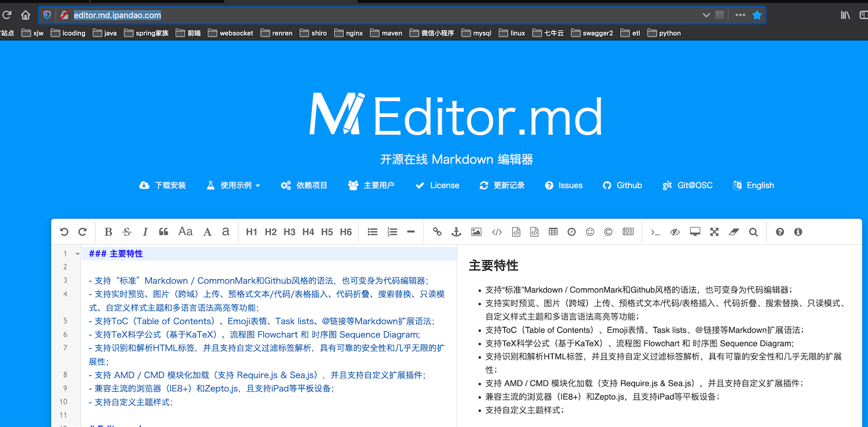This screenshot has width=868, height=427.
Task: Open the java bookmark folder
Action: tap(104, 33)
